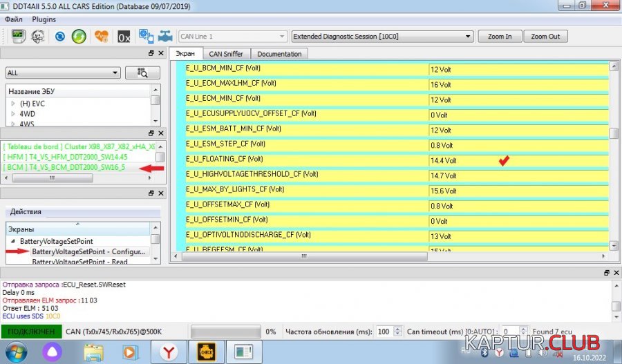
Task: Undock the ECU list panel
Action: [x=151, y=53]
